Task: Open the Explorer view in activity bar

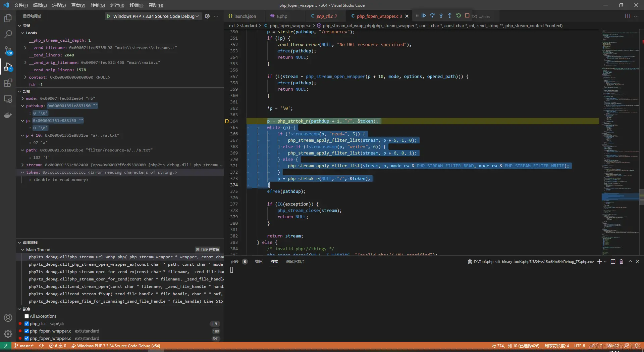Action: pos(8,18)
